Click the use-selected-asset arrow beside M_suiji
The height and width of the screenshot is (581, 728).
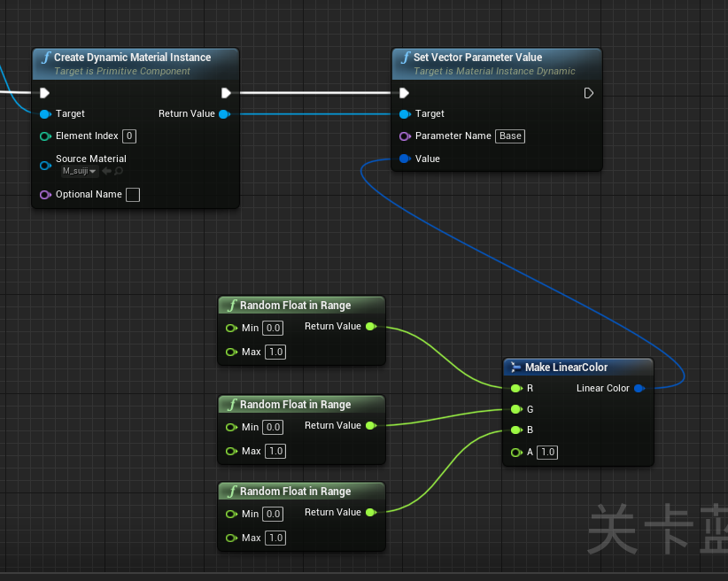point(105,170)
